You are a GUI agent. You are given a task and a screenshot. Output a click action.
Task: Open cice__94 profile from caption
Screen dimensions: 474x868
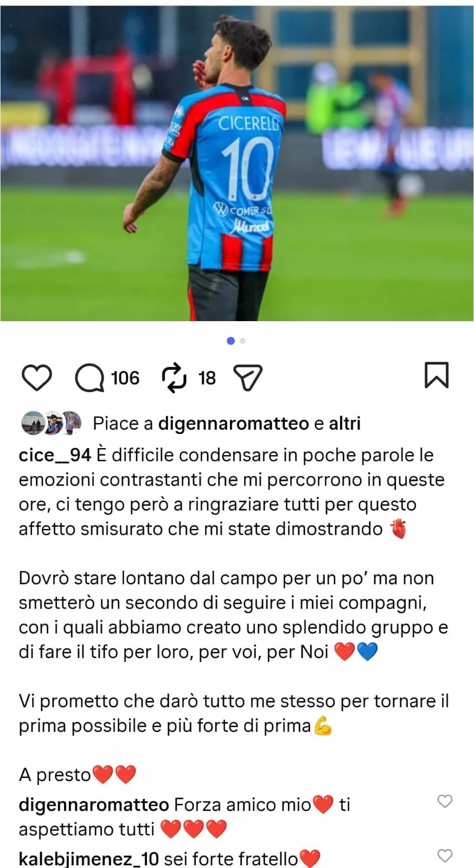tap(55, 455)
